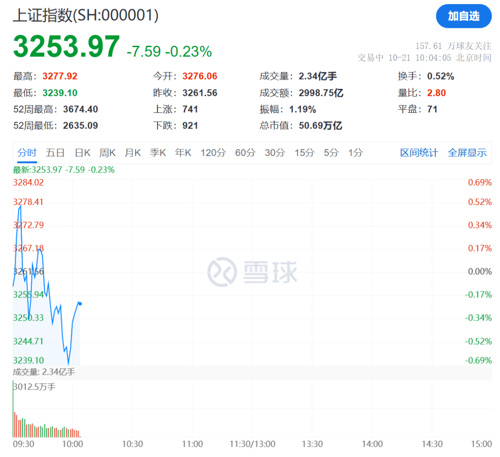
Task: Select the 60分 interval tab
Action: [245, 153]
